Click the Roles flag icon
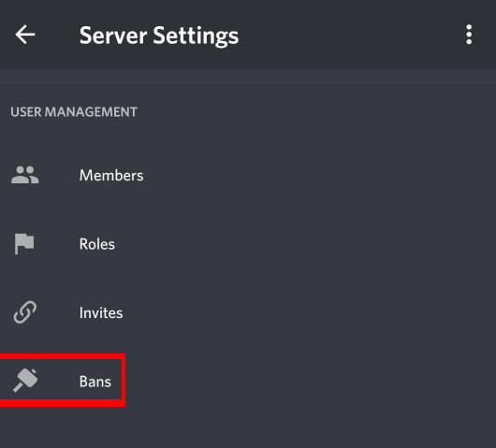 24,243
